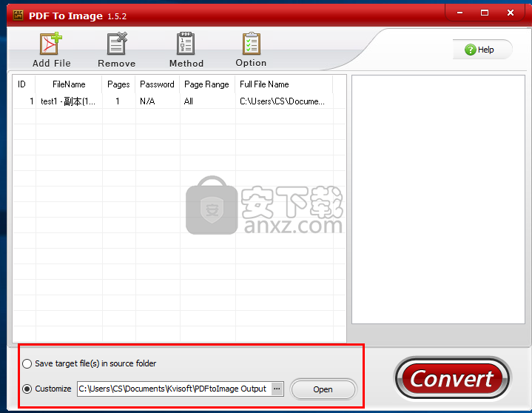The image size is (532, 413).
Task: Click the Password column header
Action: tap(158, 84)
